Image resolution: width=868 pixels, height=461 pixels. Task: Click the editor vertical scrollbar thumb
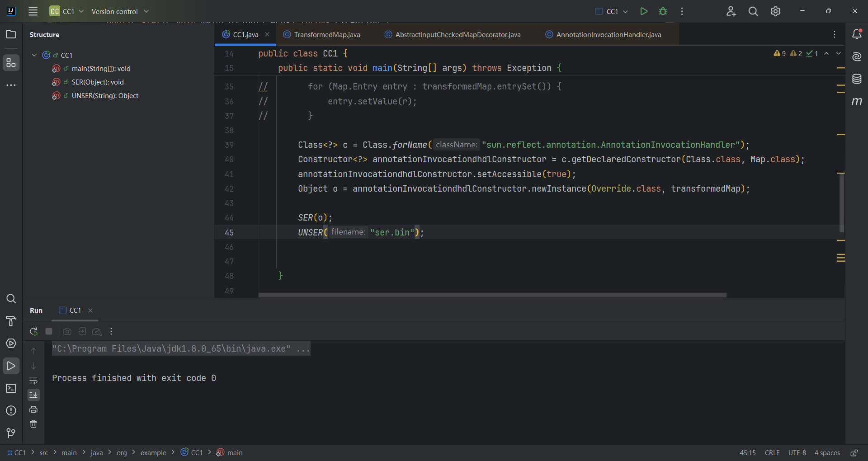pyautogui.click(x=841, y=203)
